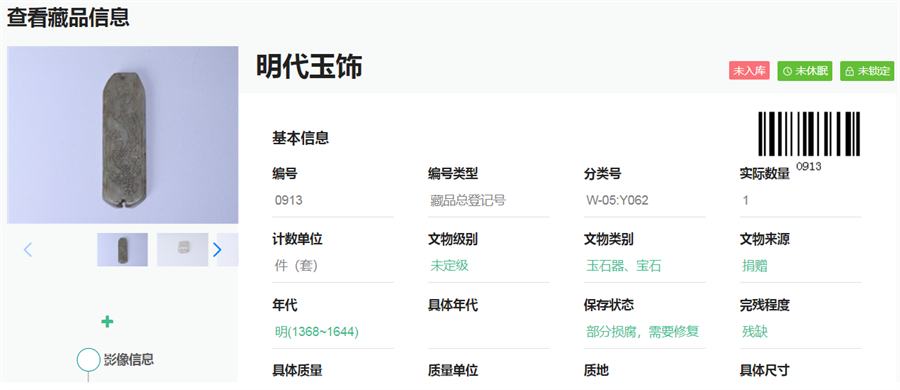The width and height of the screenshot is (900, 390).
Task: Click the next image arrow in gallery
Action: (217, 250)
